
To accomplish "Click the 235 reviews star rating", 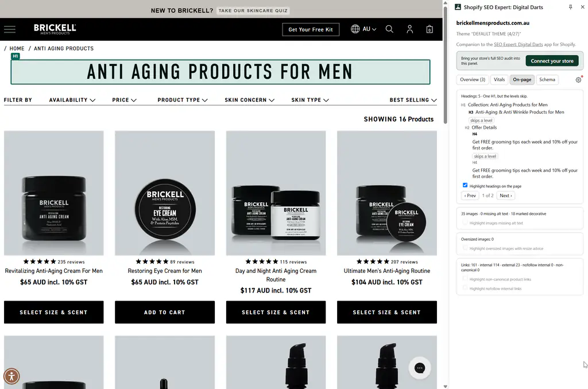I will coord(54,261).
